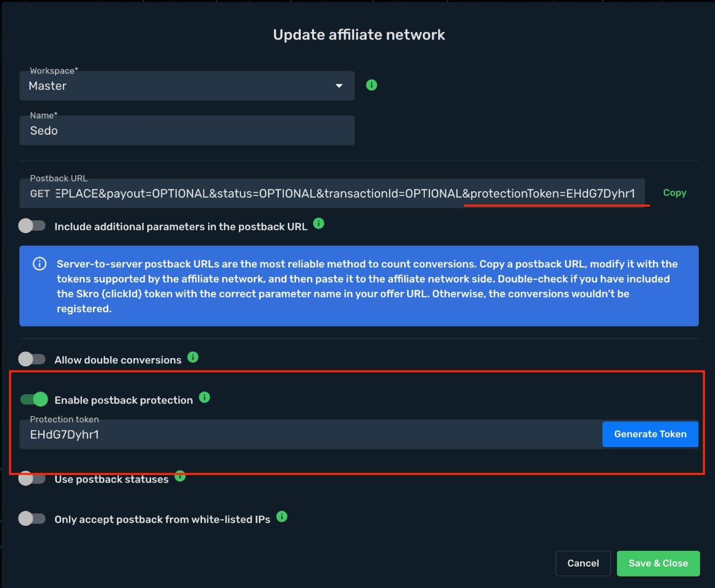This screenshot has width=715, height=588.
Task: Toggle Allow double conversions switch
Action: 32,359
